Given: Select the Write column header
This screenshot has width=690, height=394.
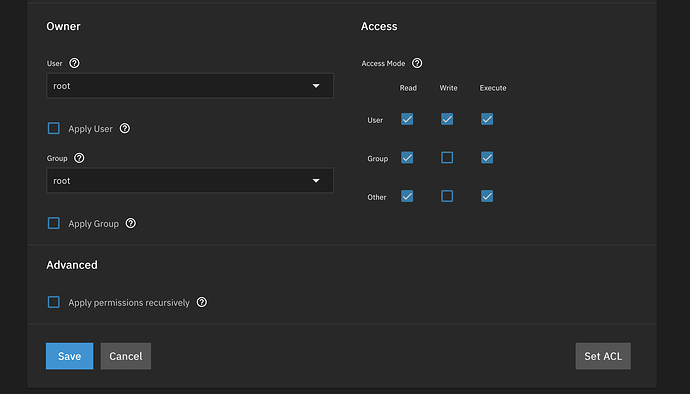Looking at the screenshot, I should (448, 88).
